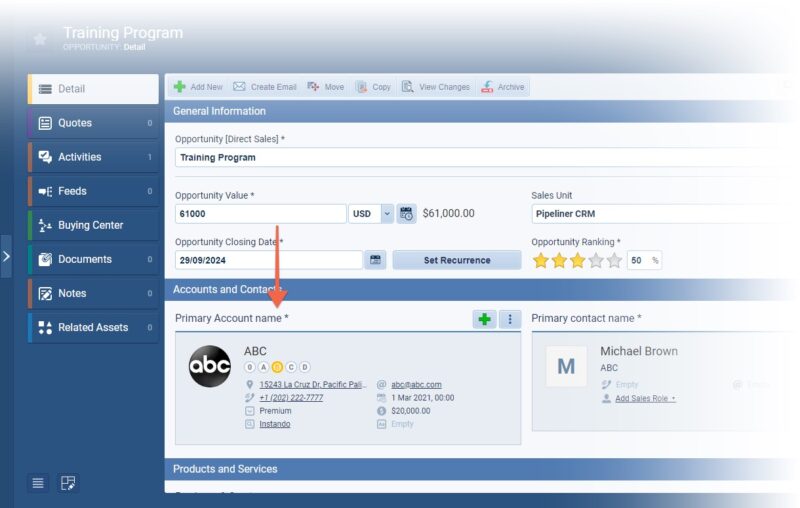
Task: Click the ABC account logo
Action: click(210, 366)
